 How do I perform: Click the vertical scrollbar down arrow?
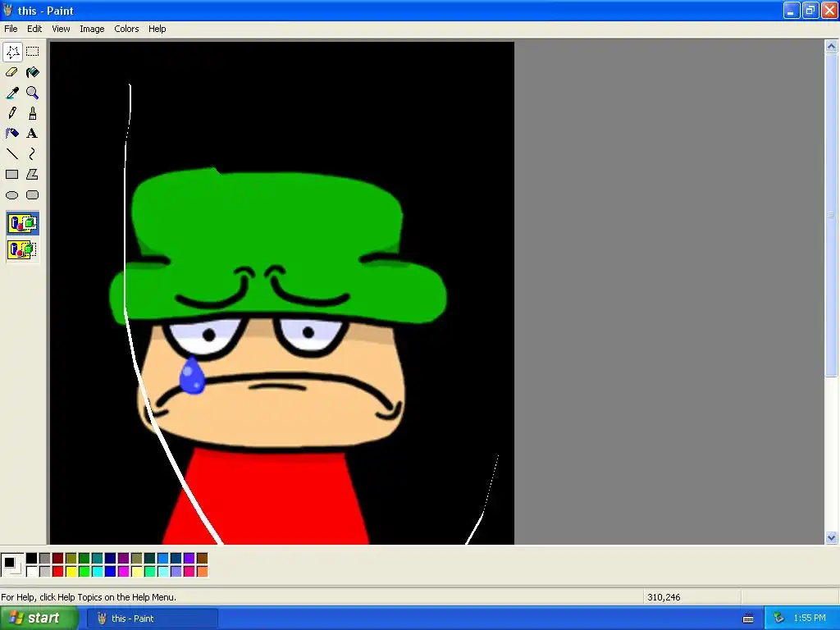click(832, 537)
